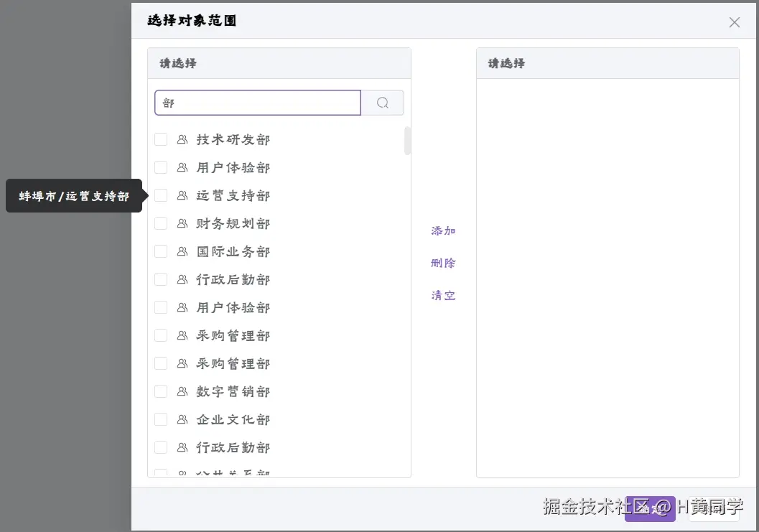The height and width of the screenshot is (532, 759).
Task: Click the 清空 button to clear list
Action: [443, 295]
